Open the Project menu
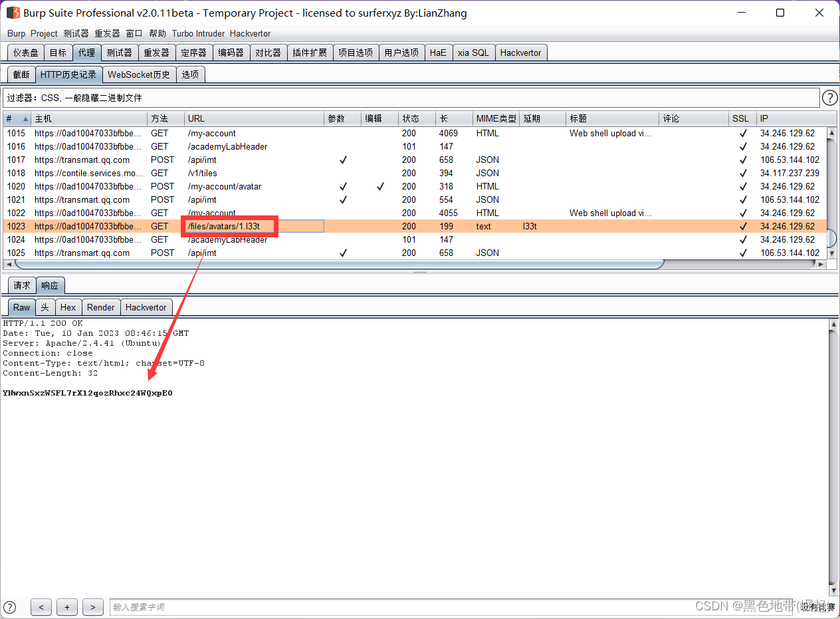Viewport: 840px width, 619px height. (x=44, y=33)
